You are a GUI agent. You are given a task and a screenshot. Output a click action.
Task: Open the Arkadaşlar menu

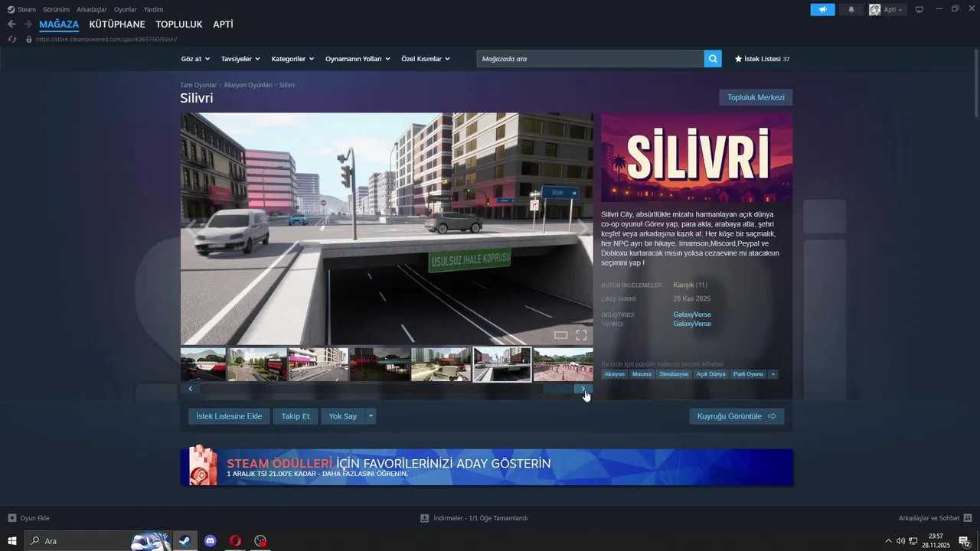(92, 10)
